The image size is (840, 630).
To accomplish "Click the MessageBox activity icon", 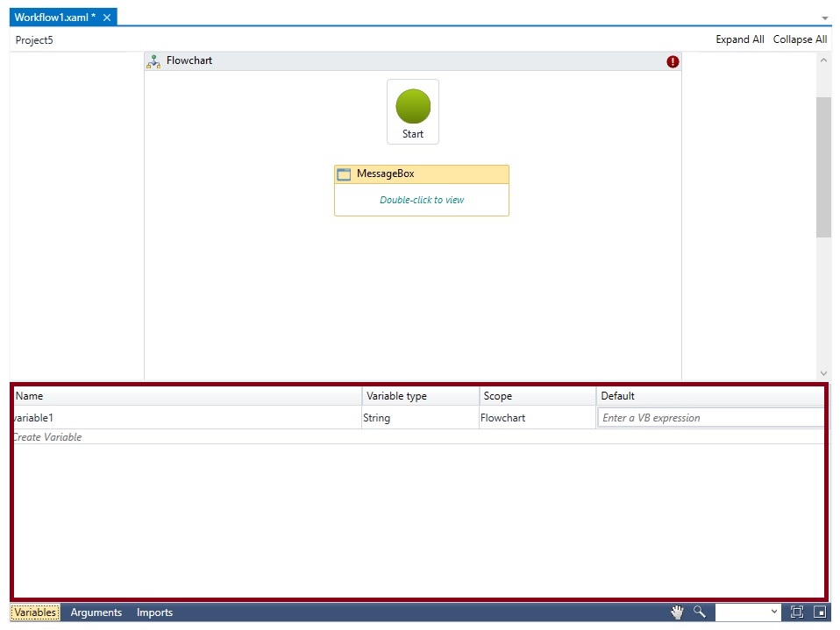I will [344, 174].
